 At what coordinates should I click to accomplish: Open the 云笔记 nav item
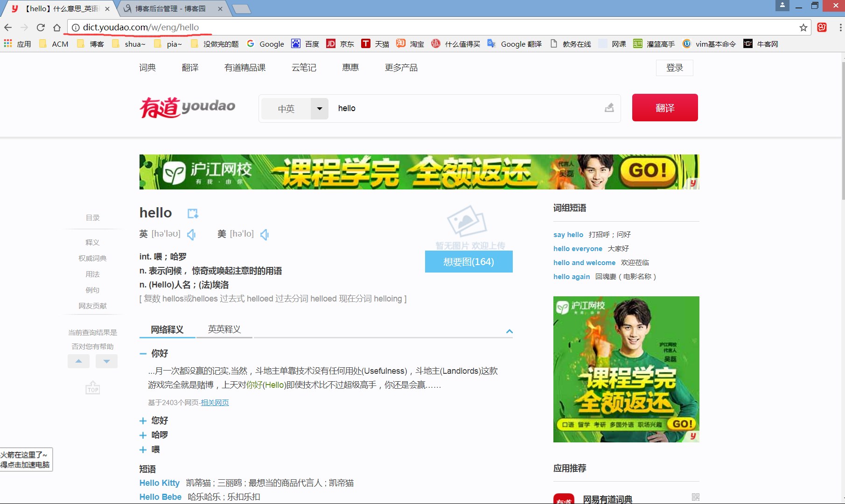304,68
